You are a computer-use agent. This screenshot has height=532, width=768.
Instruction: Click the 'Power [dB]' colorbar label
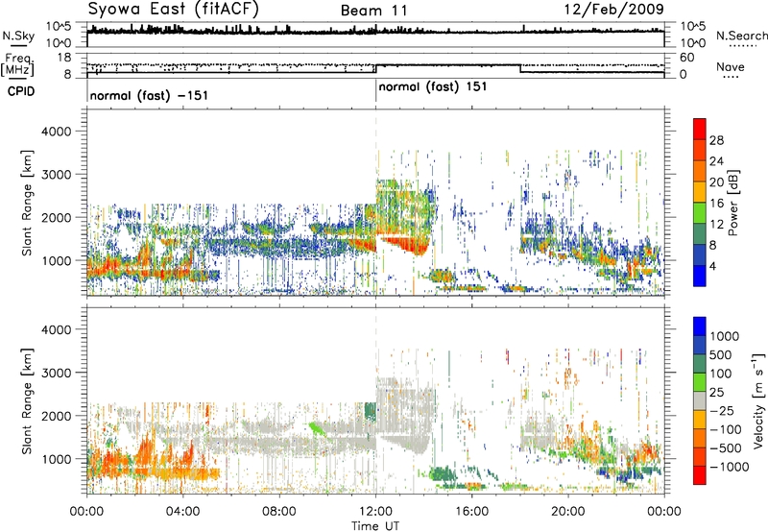point(732,203)
